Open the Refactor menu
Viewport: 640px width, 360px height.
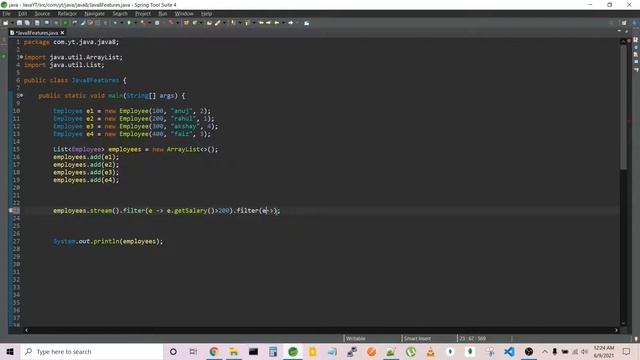[67, 14]
